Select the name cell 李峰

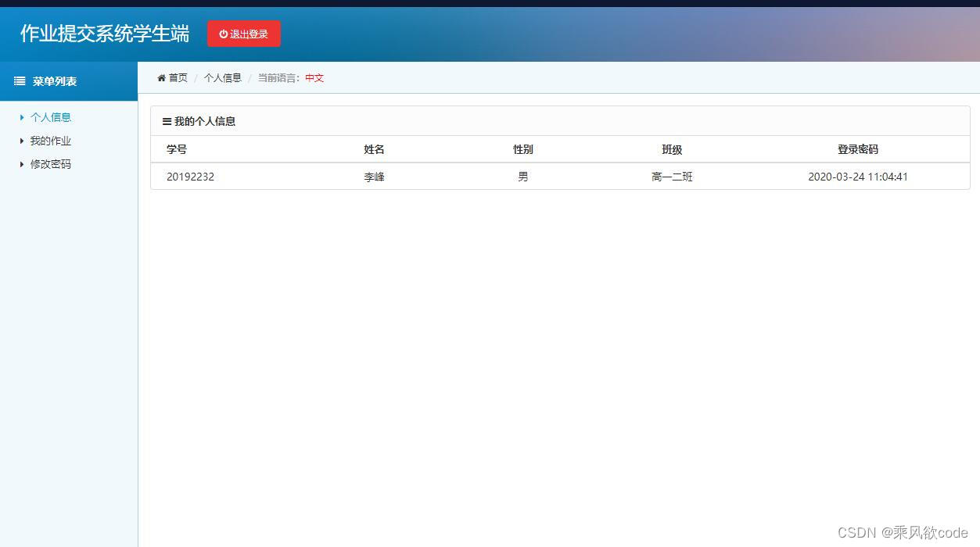374,177
